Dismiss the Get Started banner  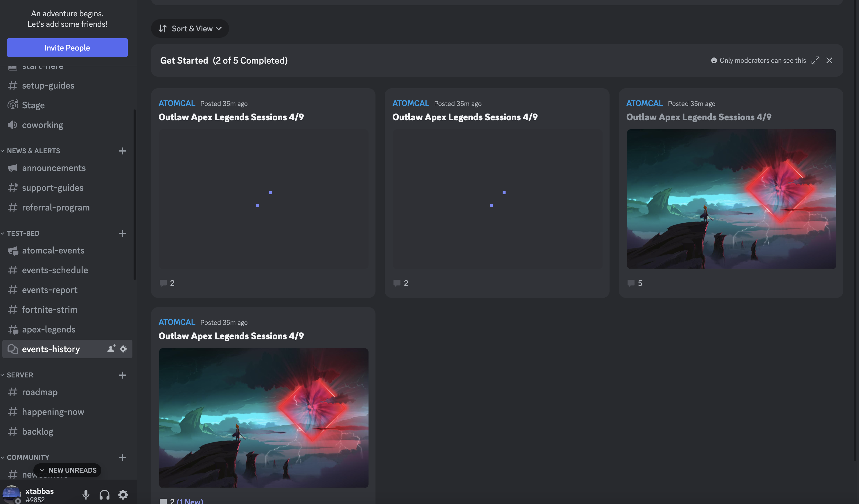click(829, 61)
